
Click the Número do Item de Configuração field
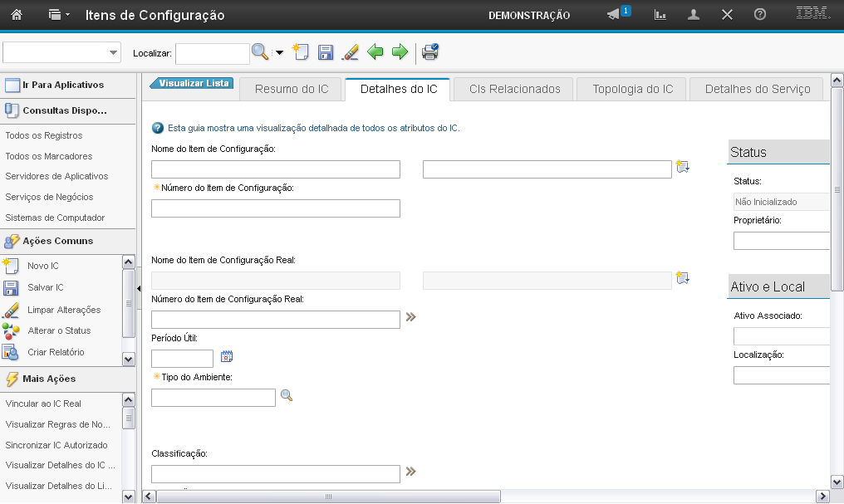[x=275, y=208]
